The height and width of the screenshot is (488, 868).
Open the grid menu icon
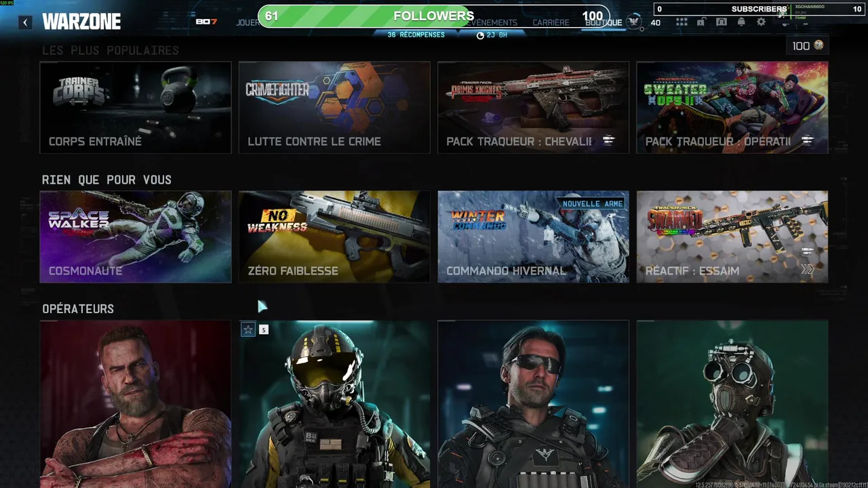tap(682, 22)
